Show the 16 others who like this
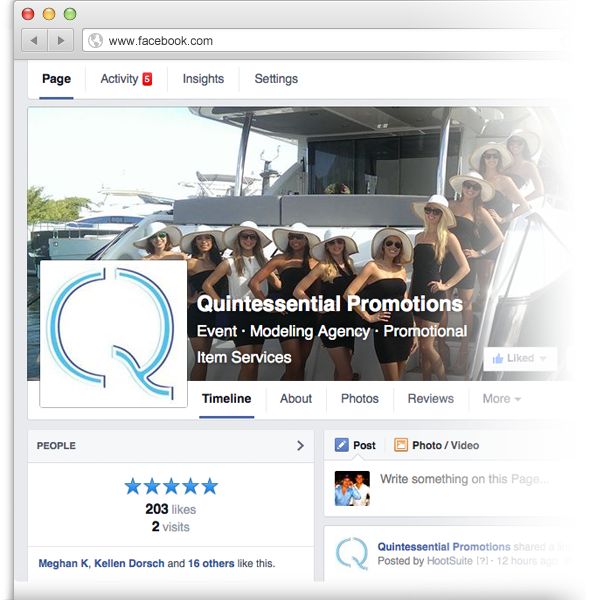 [211, 563]
